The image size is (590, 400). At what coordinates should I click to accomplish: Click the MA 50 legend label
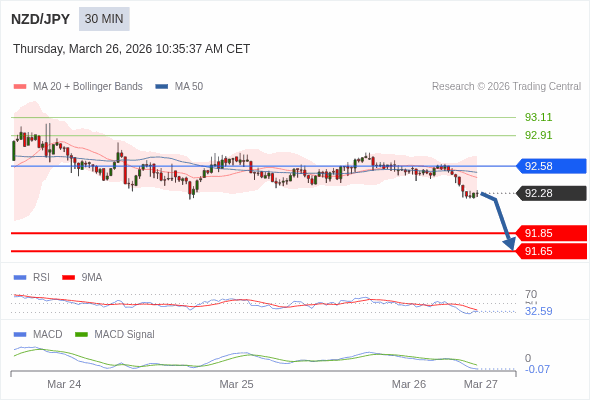click(189, 87)
